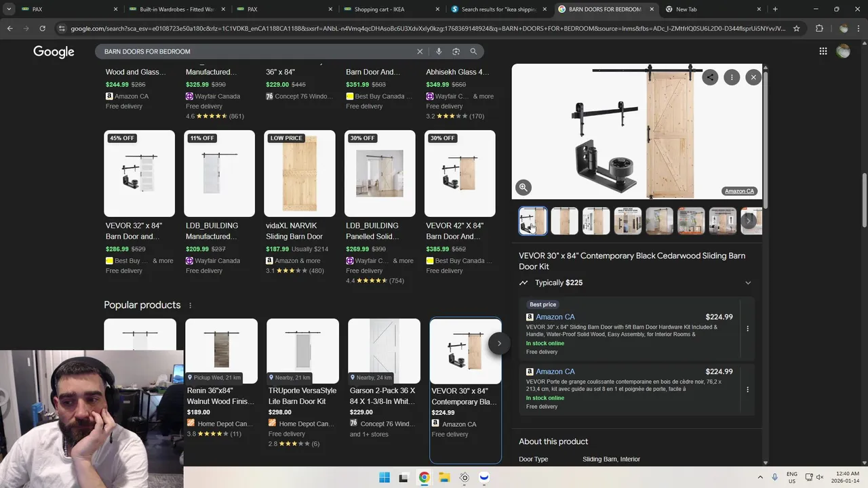Clear the search box text

[x=420, y=52]
